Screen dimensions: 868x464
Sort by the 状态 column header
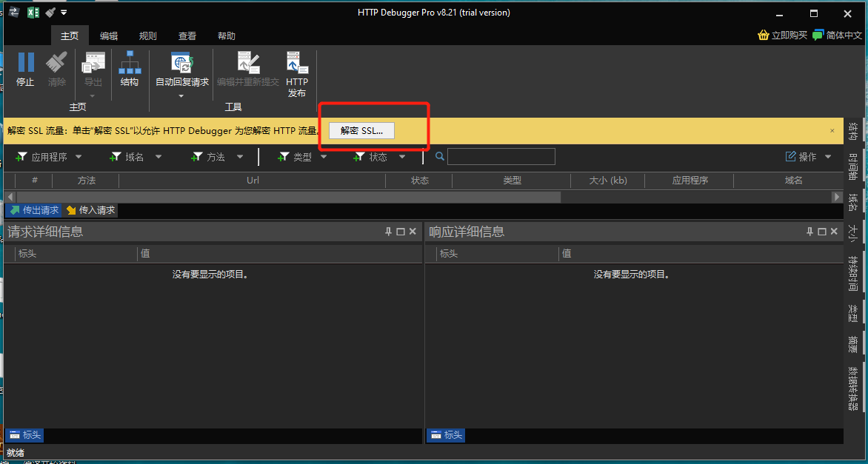coord(419,181)
